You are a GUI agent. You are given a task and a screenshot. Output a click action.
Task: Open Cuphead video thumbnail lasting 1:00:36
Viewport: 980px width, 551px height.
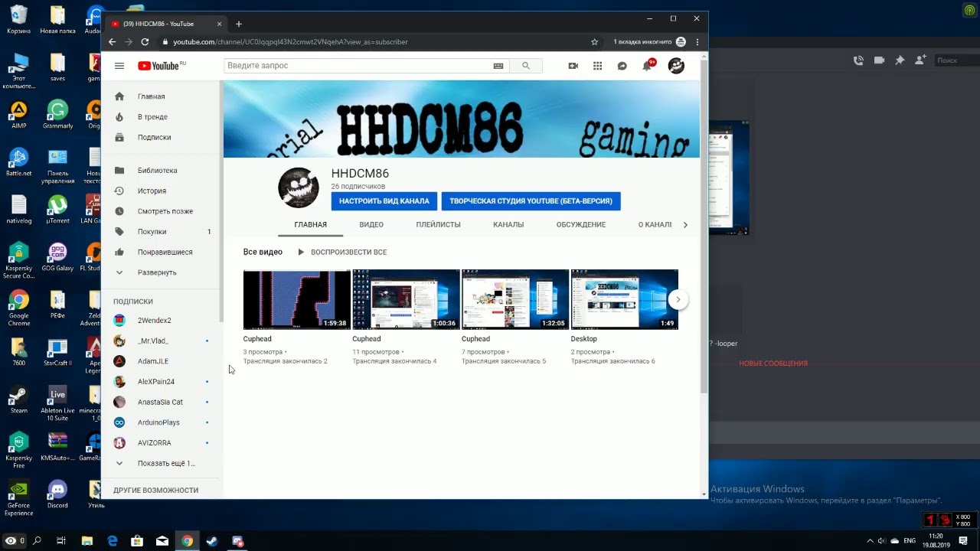pos(406,299)
